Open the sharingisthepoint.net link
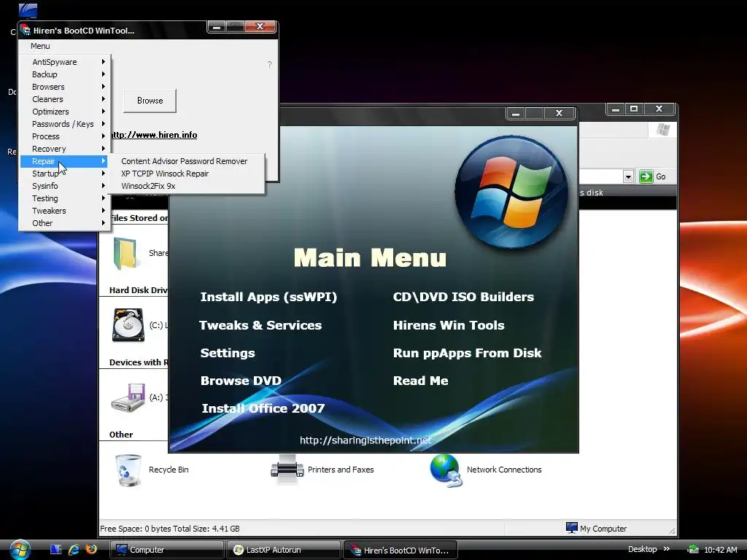 (365, 440)
